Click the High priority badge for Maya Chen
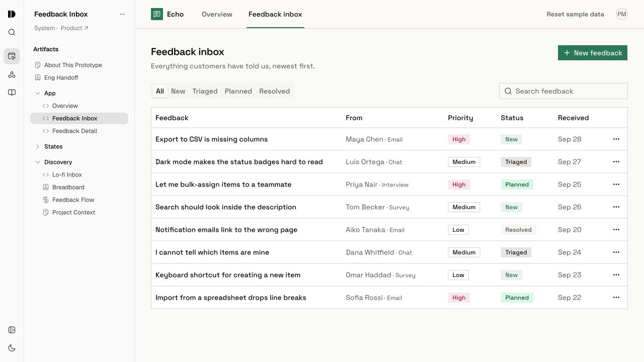 [x=459, y=139]
